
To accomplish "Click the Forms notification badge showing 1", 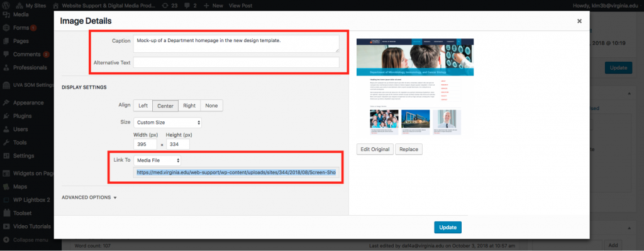I will [x=33, y=28].
